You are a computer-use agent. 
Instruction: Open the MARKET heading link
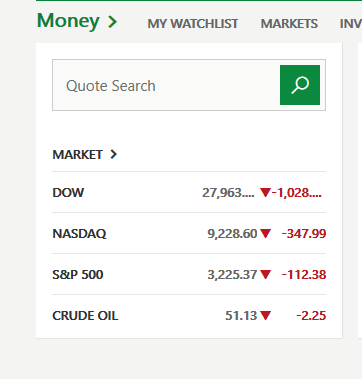click(x=77, y=155)
